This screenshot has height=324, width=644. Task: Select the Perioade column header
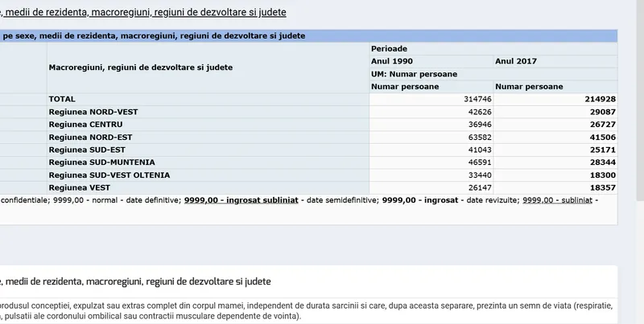tap(389, 48)
